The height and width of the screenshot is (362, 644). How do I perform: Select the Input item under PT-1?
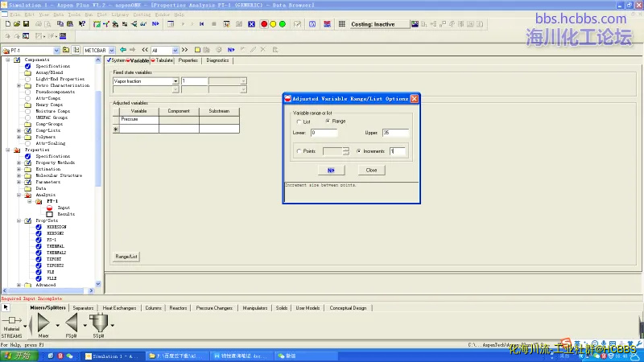coord(64,208)
